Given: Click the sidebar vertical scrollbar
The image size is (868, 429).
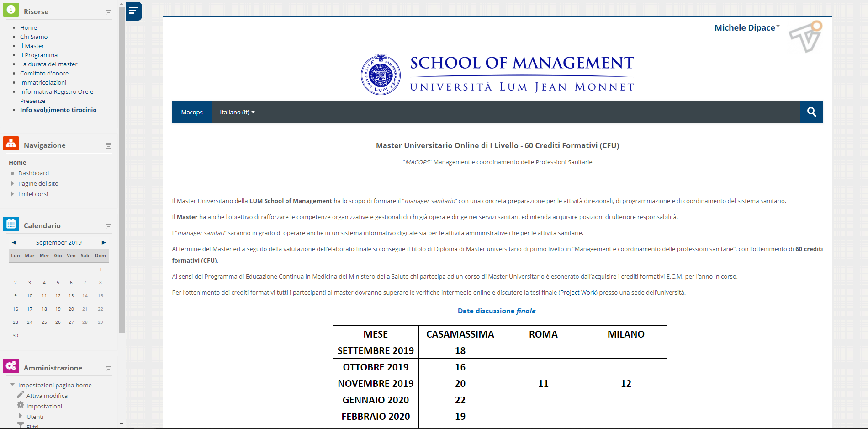Looking at the screenshot, I should click(x=122, y=170).
